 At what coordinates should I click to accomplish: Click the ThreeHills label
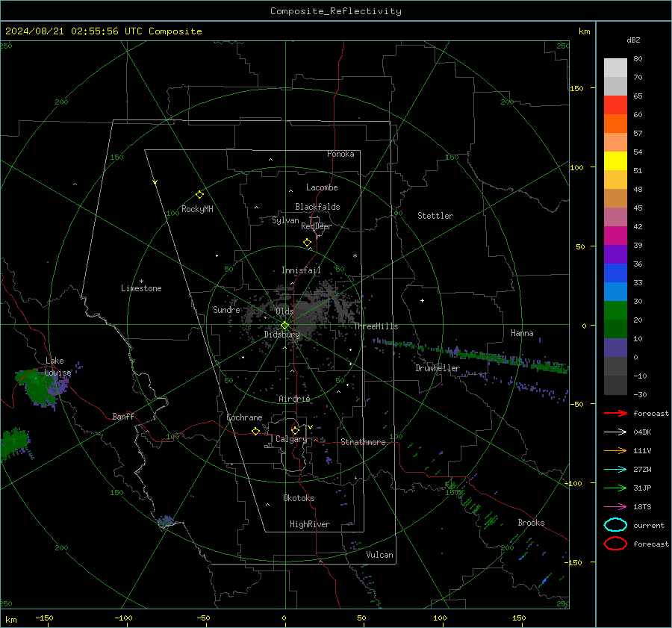[x=376, y=326]
